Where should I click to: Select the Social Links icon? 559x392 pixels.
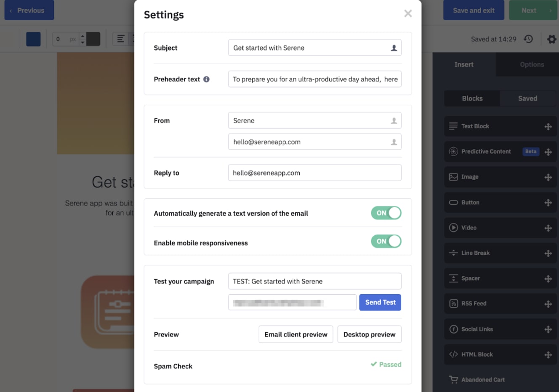[x=453, y=329]
